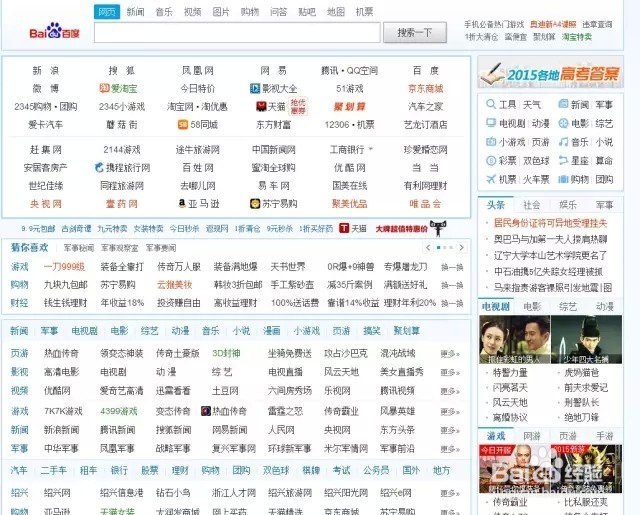This screenshot has height=515, width=640.
Task: Open the 综艺 tab beside 电视剧
Action: click(568, 306)
